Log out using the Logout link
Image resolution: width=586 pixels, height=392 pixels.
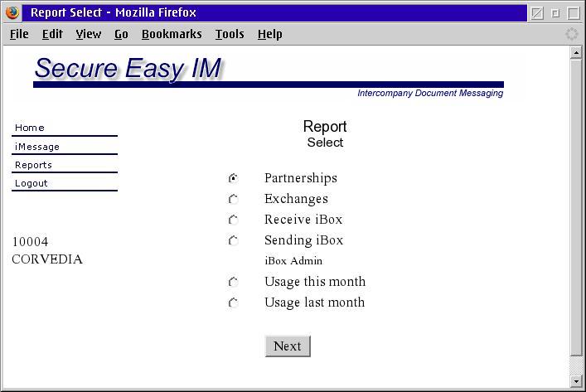pyautogui.click(x=31, y=183)
